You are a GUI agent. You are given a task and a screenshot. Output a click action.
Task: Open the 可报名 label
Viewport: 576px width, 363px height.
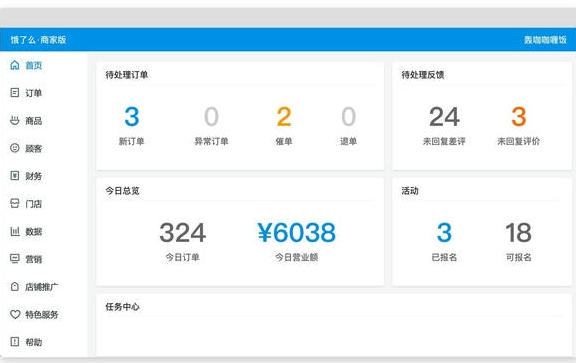click(518, 257)
